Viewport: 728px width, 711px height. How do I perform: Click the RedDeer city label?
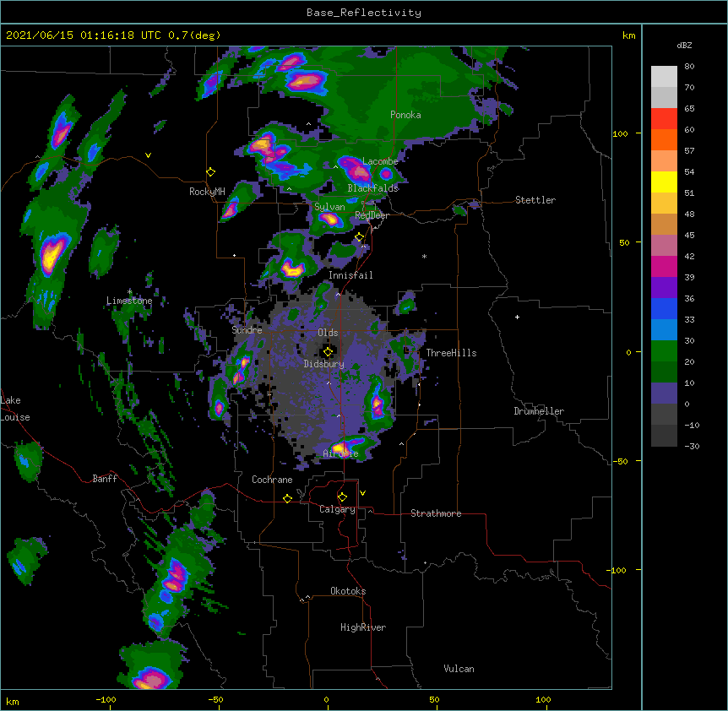372,215
